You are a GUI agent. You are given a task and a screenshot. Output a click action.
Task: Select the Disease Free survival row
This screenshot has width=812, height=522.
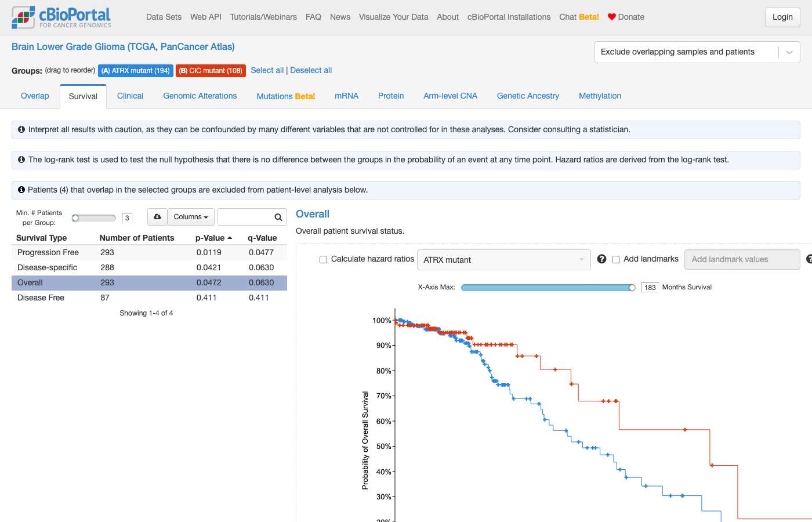(149, 298)
